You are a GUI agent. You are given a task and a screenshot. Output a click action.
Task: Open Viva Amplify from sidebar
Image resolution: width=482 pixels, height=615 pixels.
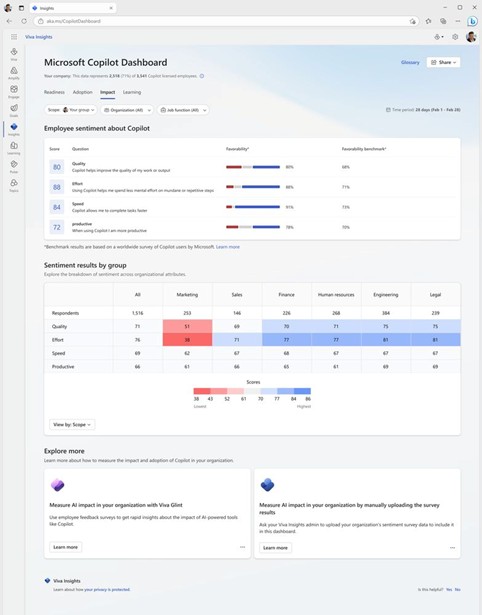pos(14,71)
